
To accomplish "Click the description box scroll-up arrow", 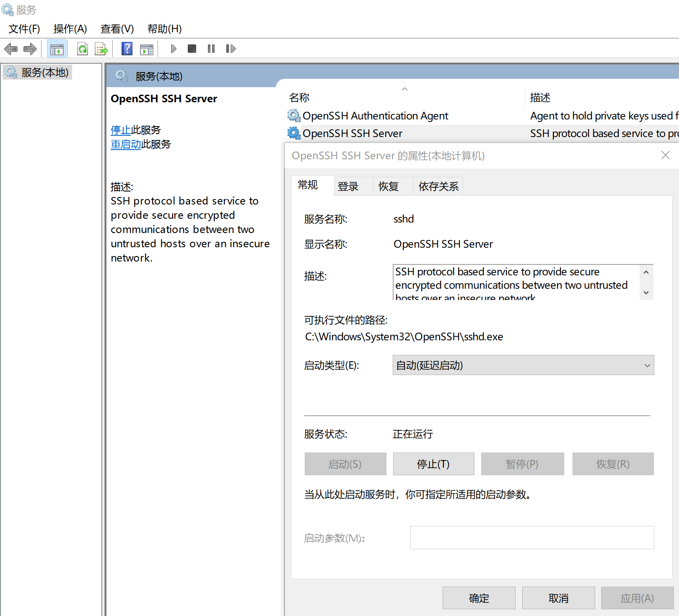I will click(x=646, y=272).
